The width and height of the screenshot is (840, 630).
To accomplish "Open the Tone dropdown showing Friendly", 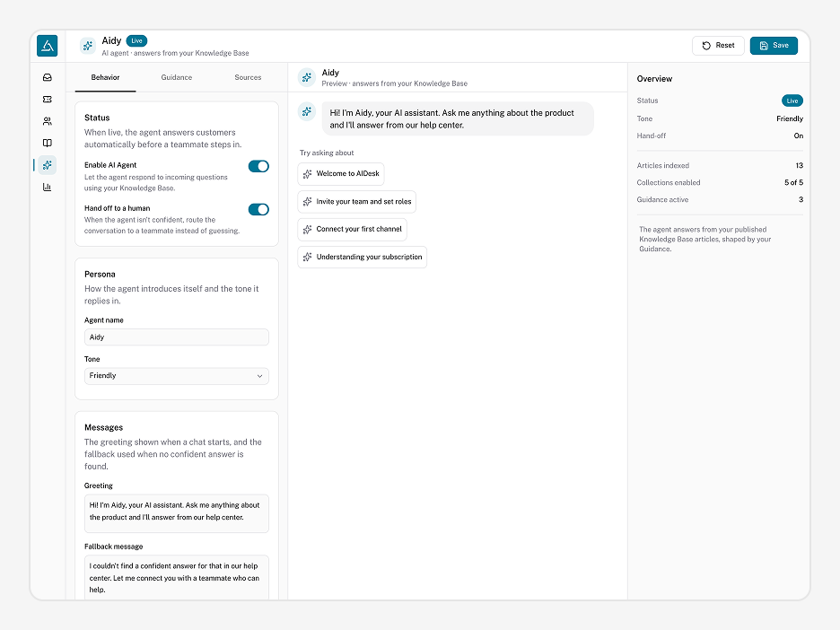I will tap(176, 376).
